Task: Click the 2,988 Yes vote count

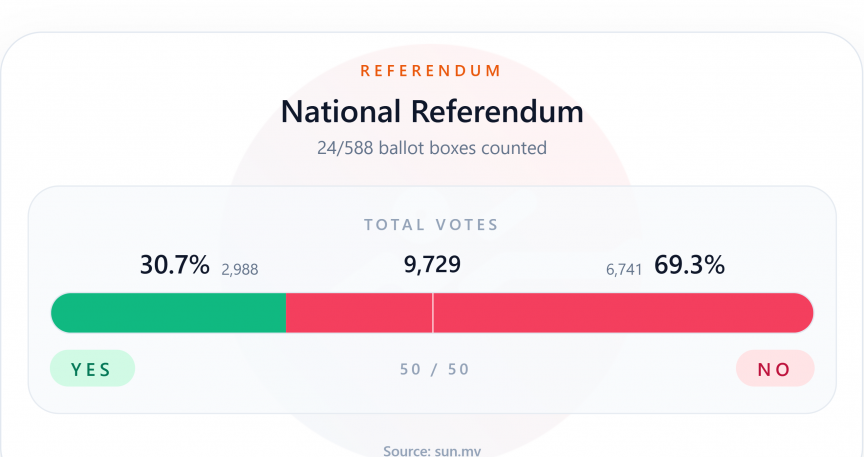Action: point(239,268)
